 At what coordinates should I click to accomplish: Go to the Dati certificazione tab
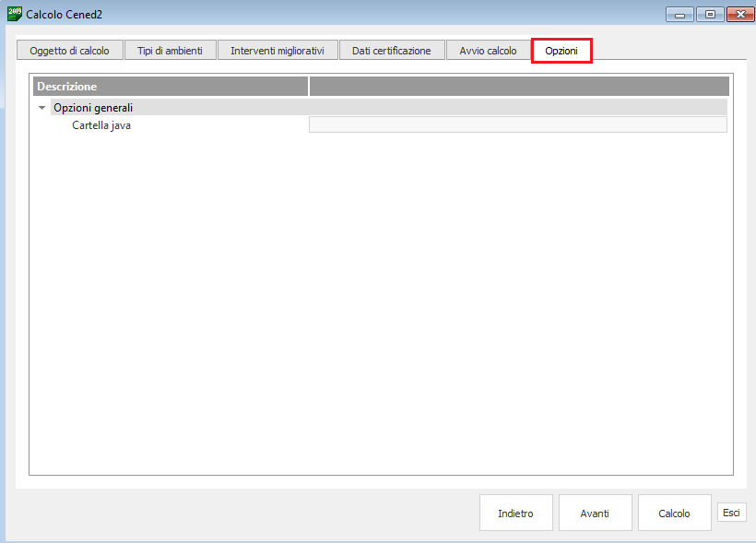[x=391, y=51]
